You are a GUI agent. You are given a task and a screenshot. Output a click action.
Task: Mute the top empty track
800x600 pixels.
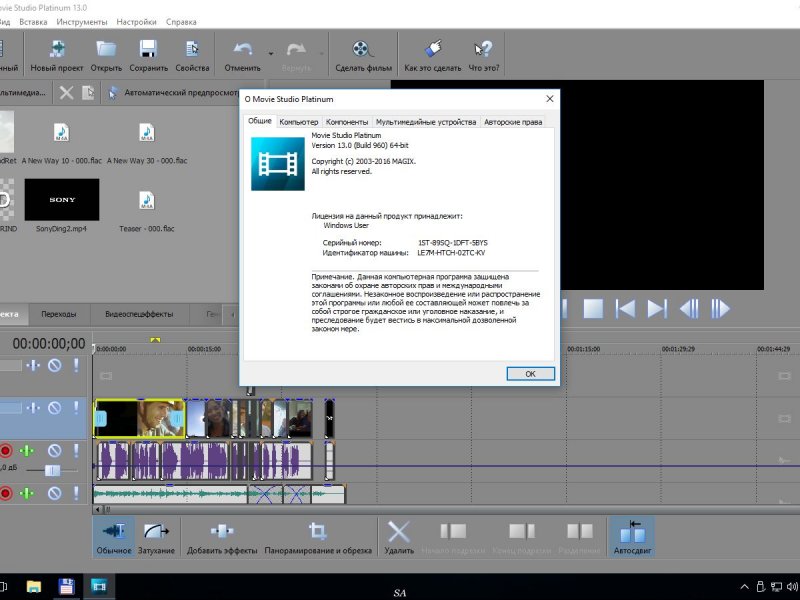point(55,365)
